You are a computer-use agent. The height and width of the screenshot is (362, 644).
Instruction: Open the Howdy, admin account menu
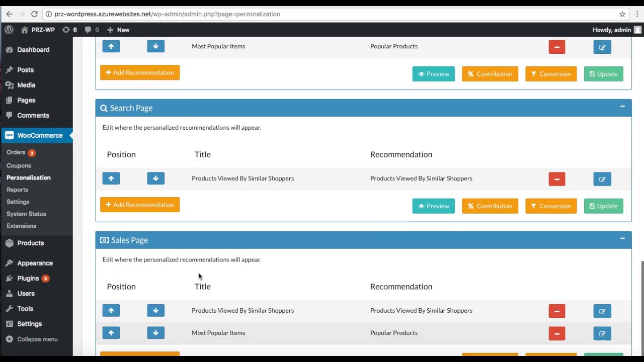[617, 30]
